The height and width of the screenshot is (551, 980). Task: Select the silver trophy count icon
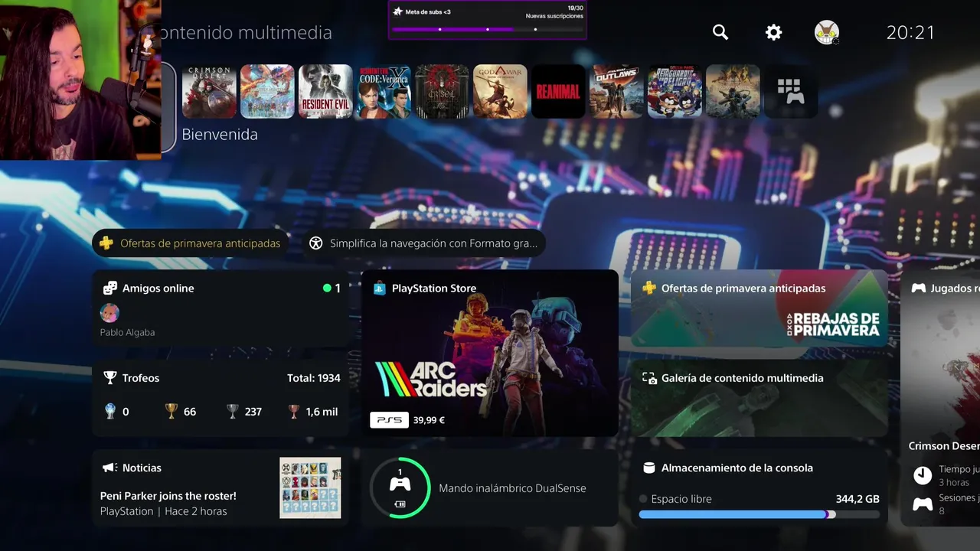(x=233, y=412)
